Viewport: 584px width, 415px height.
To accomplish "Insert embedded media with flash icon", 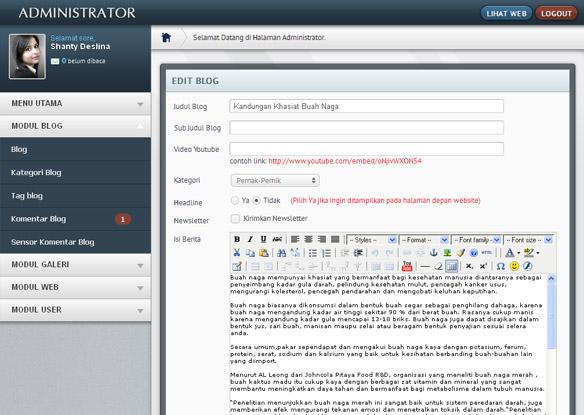I will pos(527,266).
